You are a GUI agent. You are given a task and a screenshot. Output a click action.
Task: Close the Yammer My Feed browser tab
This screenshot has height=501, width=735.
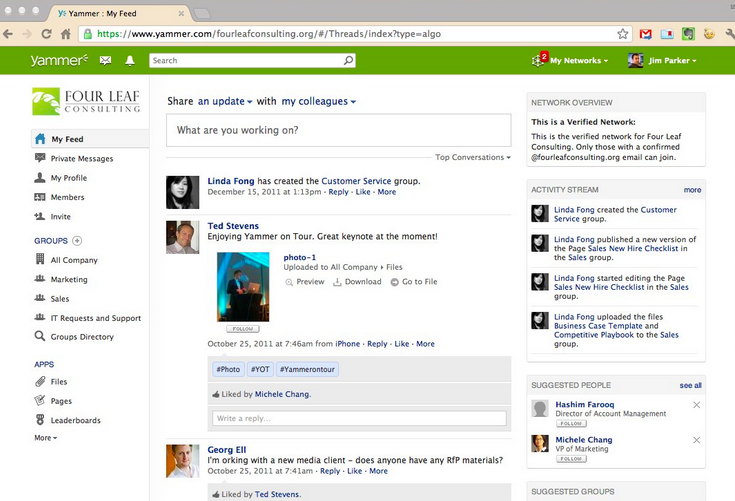tap(181, 14)
